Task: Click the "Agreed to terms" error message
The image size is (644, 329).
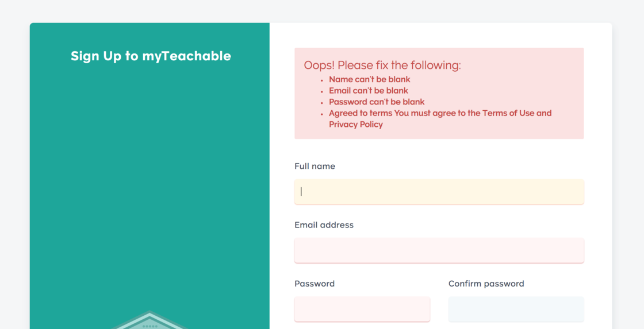Action: (x=361, y=113)
